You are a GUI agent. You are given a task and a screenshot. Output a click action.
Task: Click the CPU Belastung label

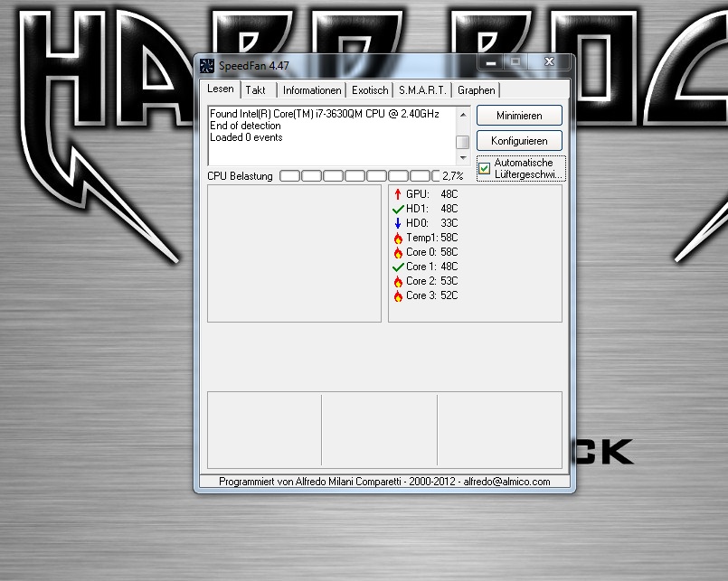(x=240, y=176)
